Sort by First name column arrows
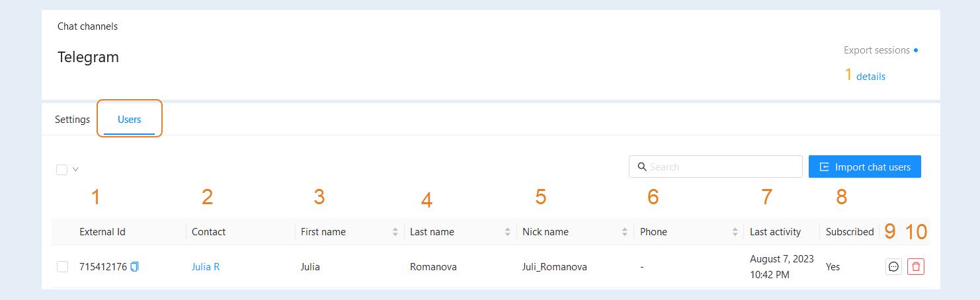This screenshot has width=980, height=300. (x=395, y=232)
